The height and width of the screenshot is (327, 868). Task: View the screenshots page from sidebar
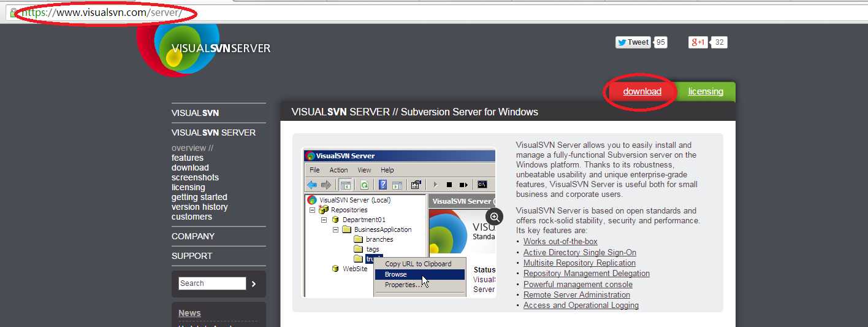pos(195,177)
